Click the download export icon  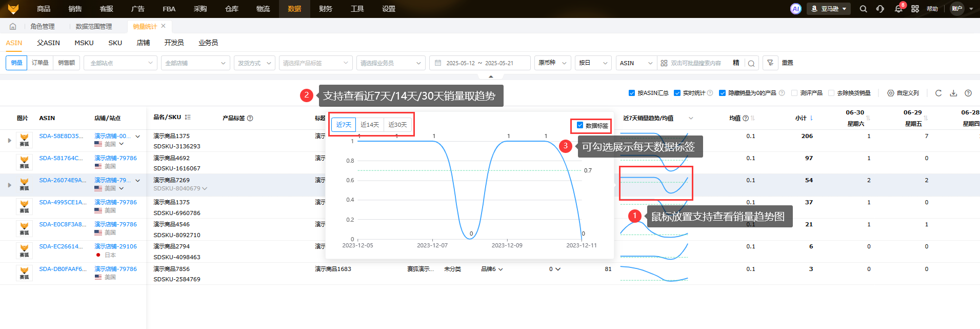click(953, 93)
